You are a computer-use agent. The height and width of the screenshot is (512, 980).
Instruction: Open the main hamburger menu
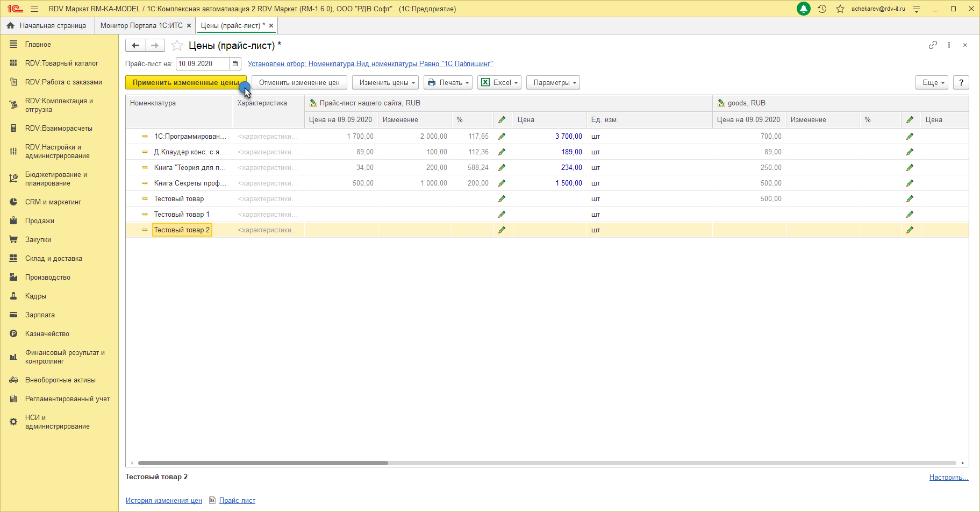pyautogui.click(x=34, y=9)
